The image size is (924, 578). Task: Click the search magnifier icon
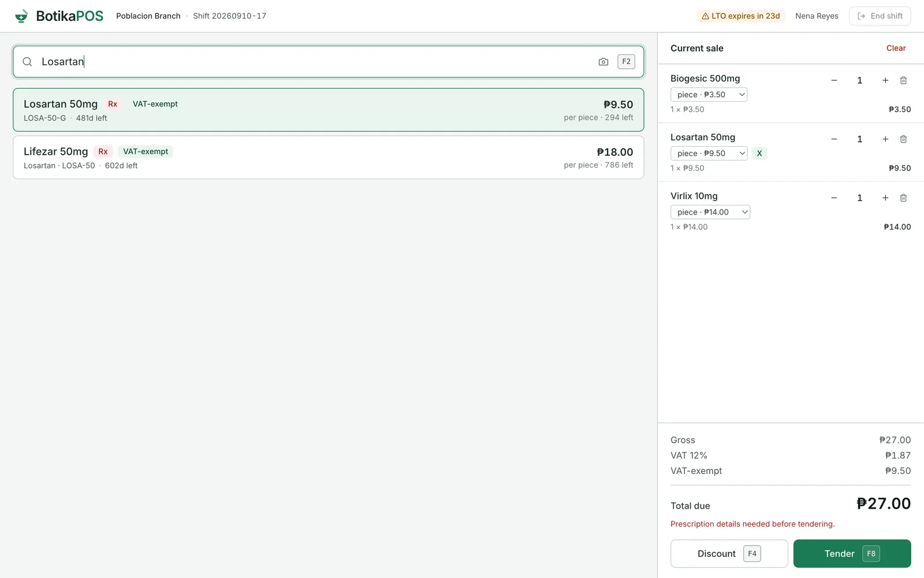pos(27,62)
